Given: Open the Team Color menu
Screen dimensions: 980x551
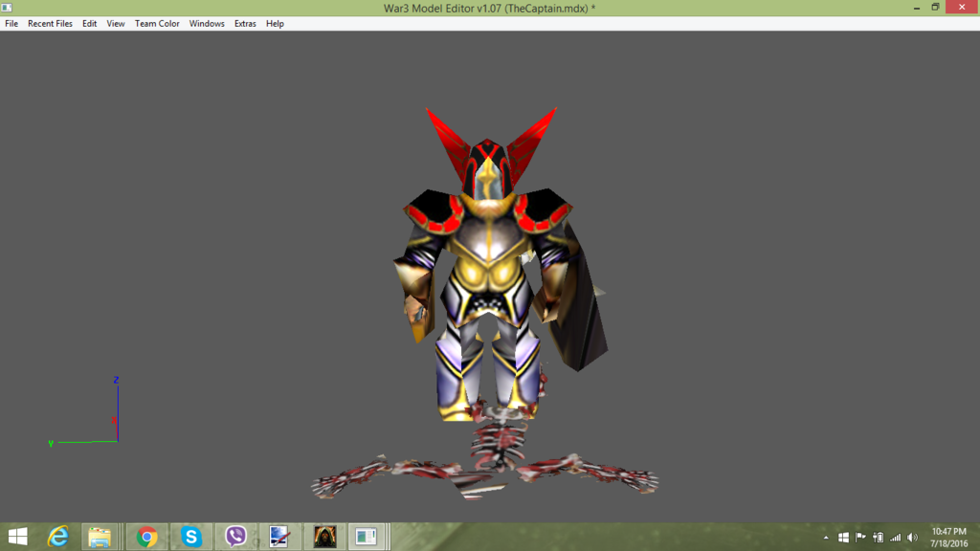Looking at the screenshot, I should click(157, 24).
